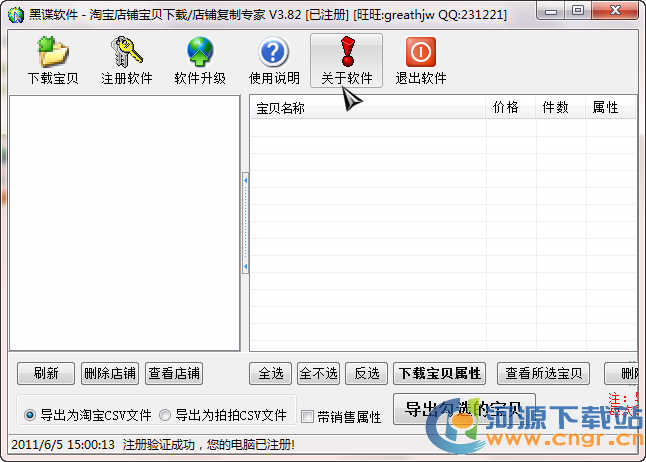
Task: Sort by 件数 column header
Action: pos(561,108)
